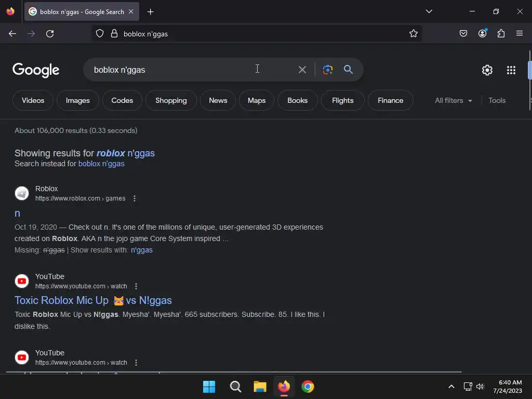Screen dimensions: 532x399
Task: Open options for Toxic Roblox Mic Up result
Action: [x=136, y=286]
